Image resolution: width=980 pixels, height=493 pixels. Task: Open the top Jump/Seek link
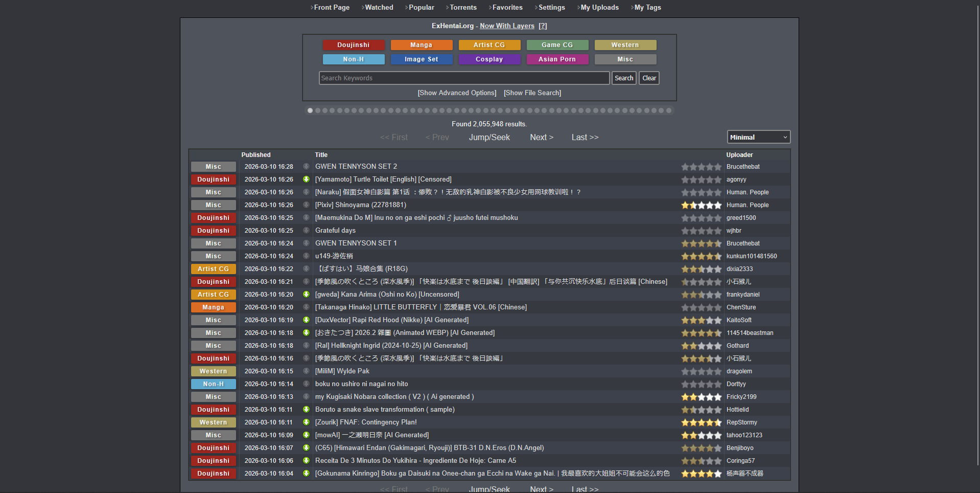[489, 138]
